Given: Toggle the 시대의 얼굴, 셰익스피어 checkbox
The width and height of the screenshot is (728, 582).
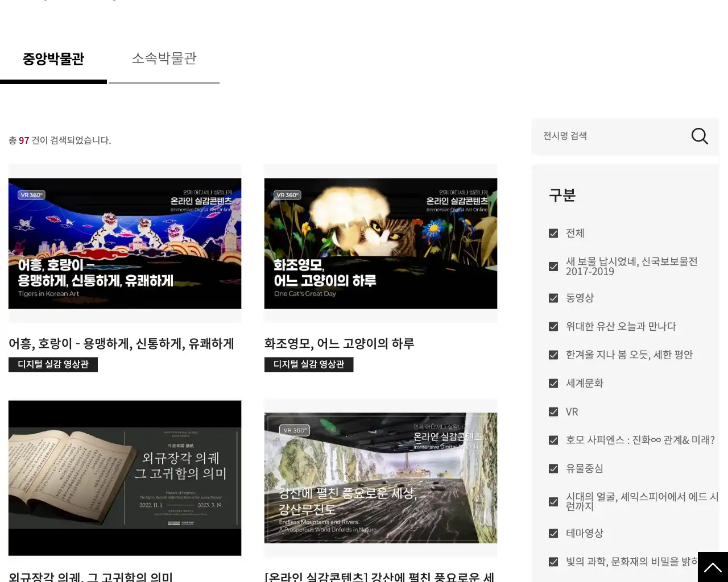Looking at the screenshot, I should pos(553,502).
